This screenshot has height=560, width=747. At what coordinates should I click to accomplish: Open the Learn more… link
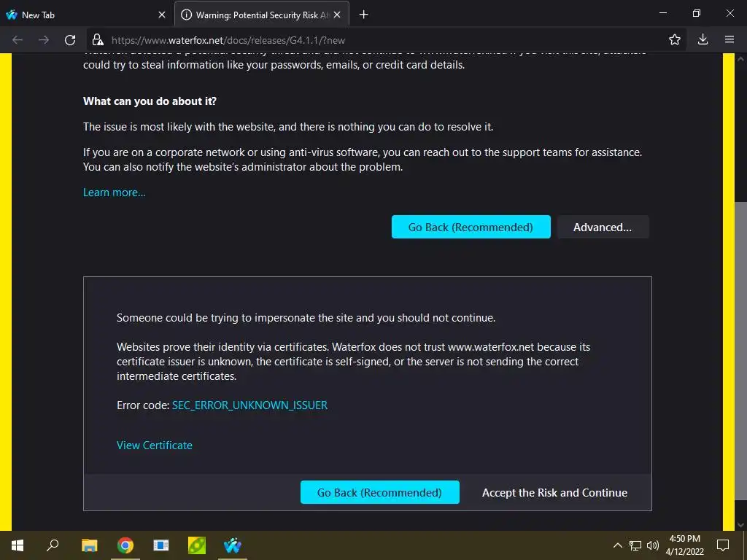pyautogui.click(x=115, y=192)
